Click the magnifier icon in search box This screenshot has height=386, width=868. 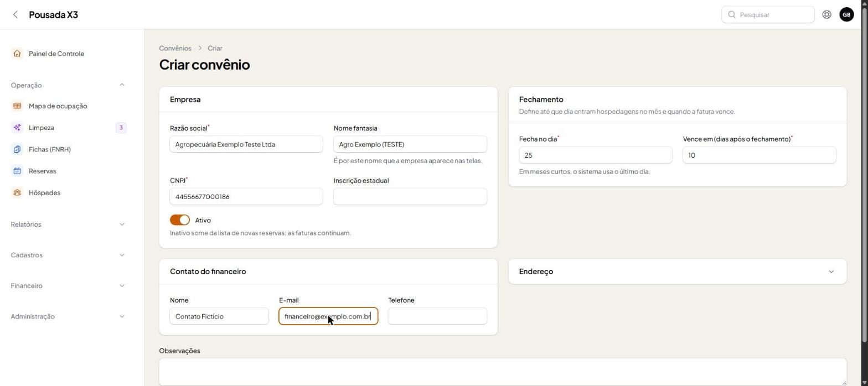[732, 15]
